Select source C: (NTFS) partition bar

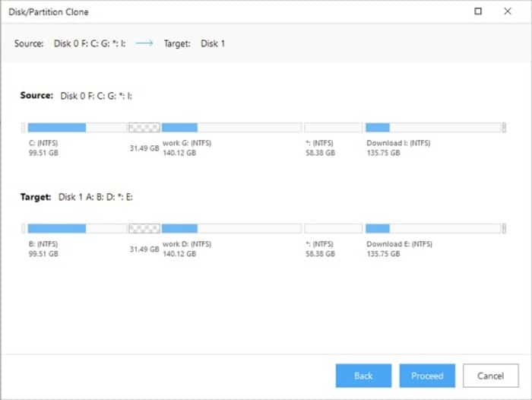(78, 128)
